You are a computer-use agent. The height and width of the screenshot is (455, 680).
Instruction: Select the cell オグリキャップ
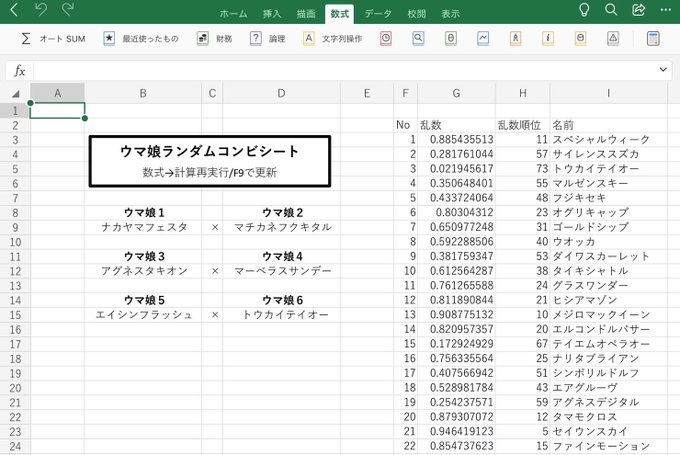click(x=608, y=212)
